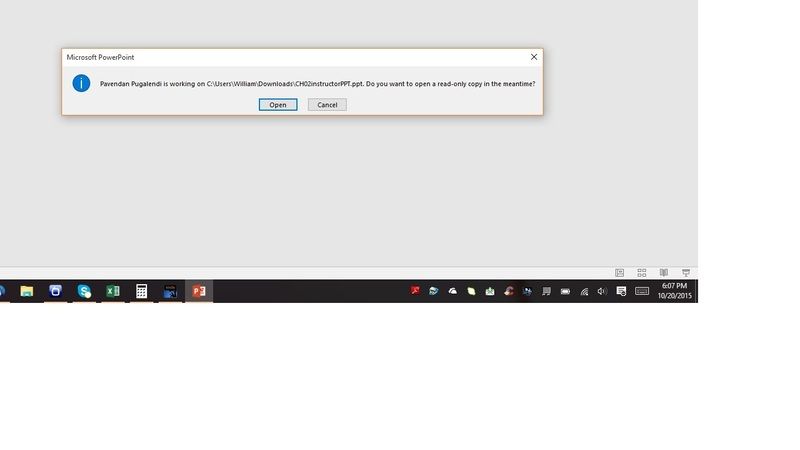Switch to Normal view in status bar
This screenshot has width=800, height=450.
[x=619, y=273]
